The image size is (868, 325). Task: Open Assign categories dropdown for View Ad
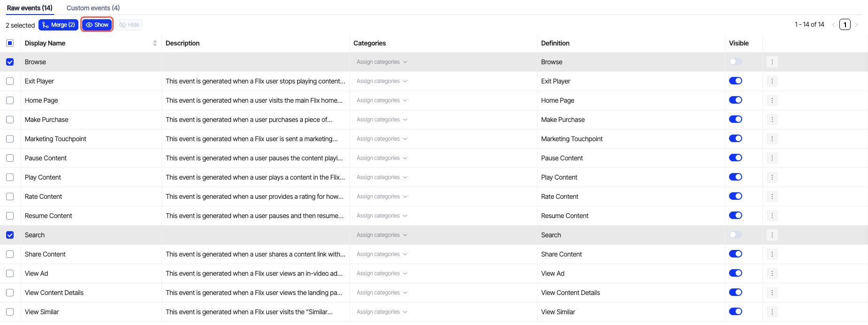(x=382, y=273)
